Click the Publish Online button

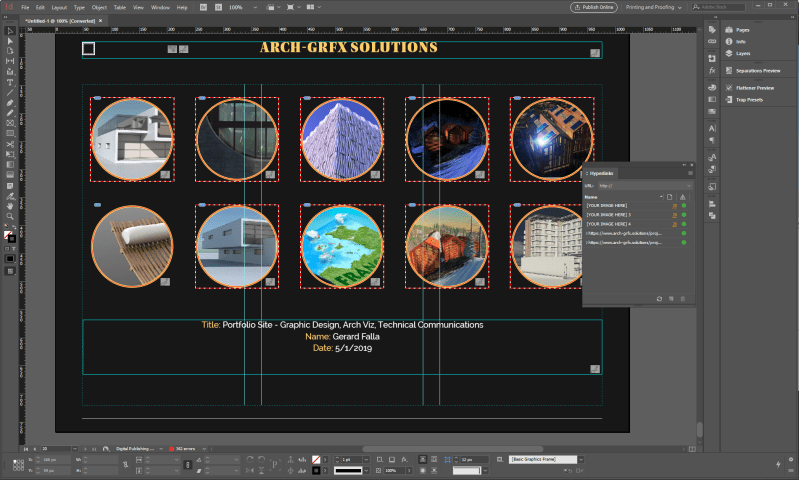tap(594, 7)
